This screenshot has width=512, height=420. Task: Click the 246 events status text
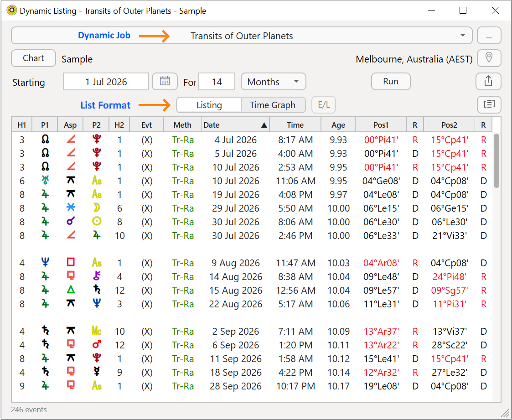[29, 409]
